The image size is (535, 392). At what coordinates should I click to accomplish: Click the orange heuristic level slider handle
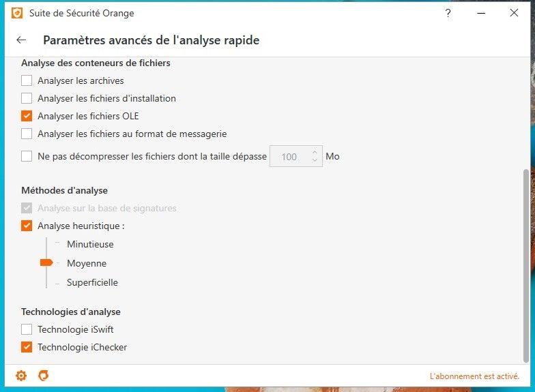46,262
